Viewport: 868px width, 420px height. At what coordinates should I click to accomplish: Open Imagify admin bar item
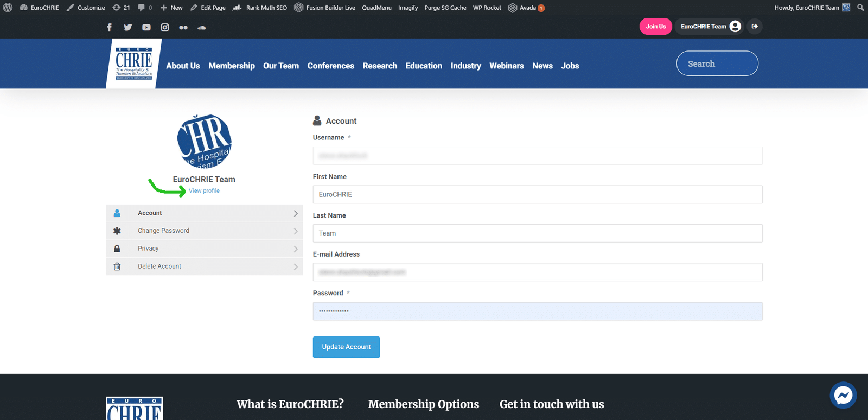click(408, 8)
